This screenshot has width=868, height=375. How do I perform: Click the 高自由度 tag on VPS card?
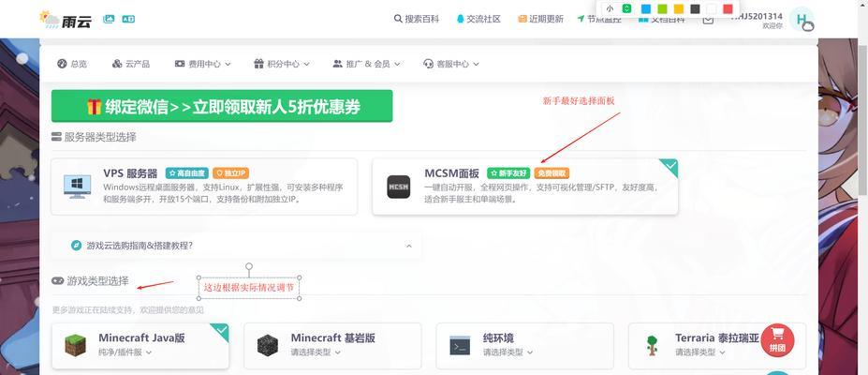click(x=187, y=173)
